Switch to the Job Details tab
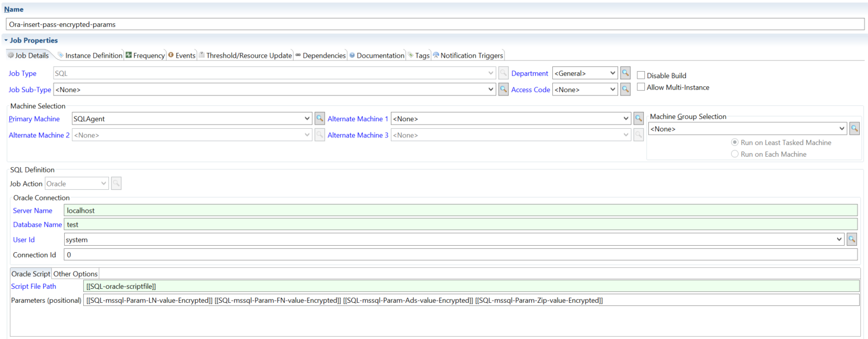Viewport: 868px width, 339px height. 28,55
